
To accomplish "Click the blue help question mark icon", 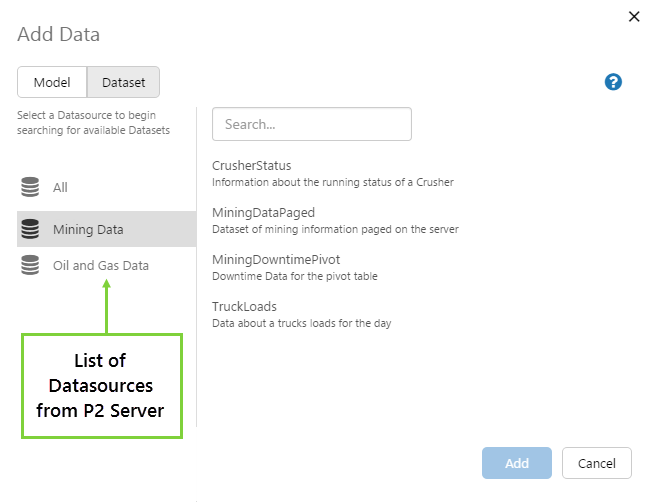I will (614, 82).
